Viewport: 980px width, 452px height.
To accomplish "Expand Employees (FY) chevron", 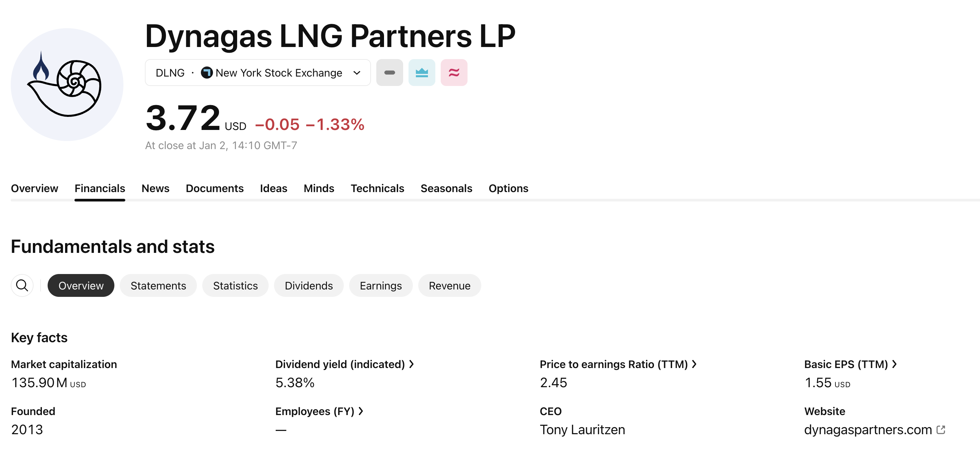I will 361,411.
